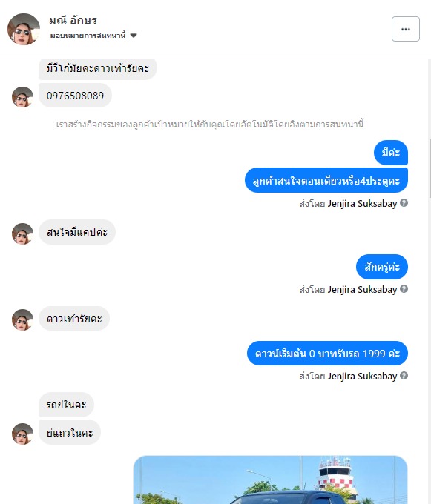Click help icon under the สักครู่ค่ะ message

[404, 288]
